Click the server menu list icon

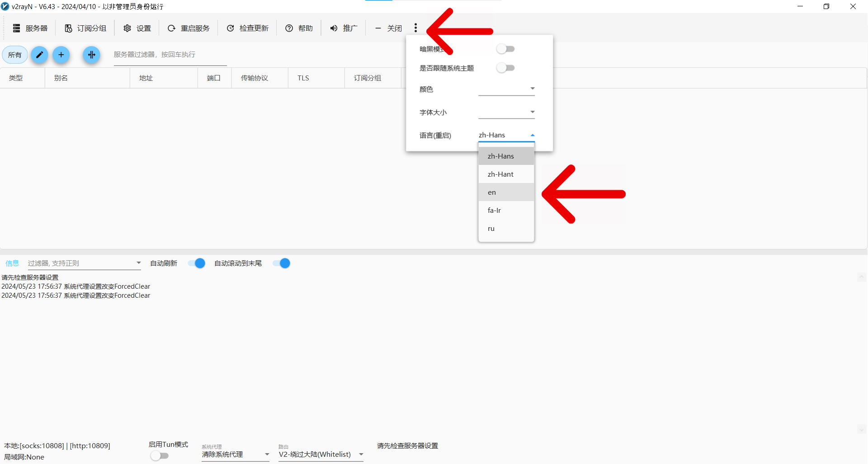pyautogui.click(x=16, y=28)
